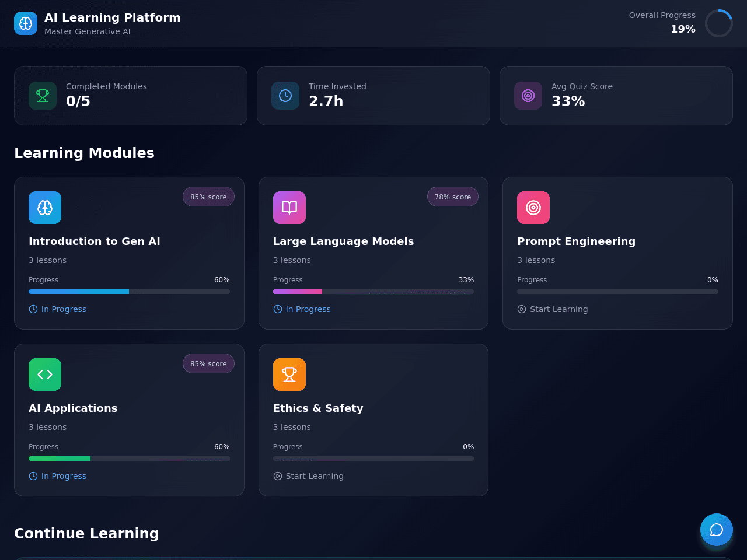Click the brain logo in the header

[x=26, y=23]
